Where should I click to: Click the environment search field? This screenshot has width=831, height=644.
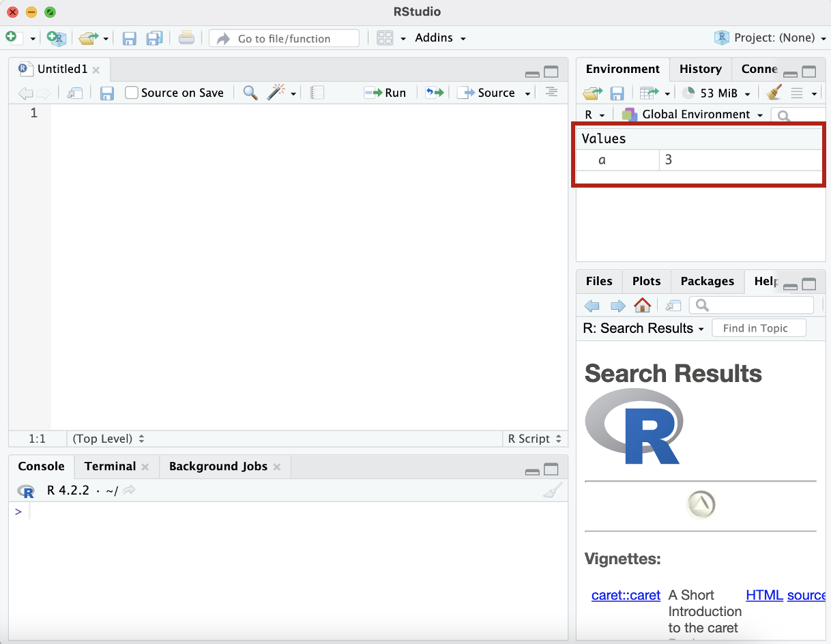click(798, 115)
